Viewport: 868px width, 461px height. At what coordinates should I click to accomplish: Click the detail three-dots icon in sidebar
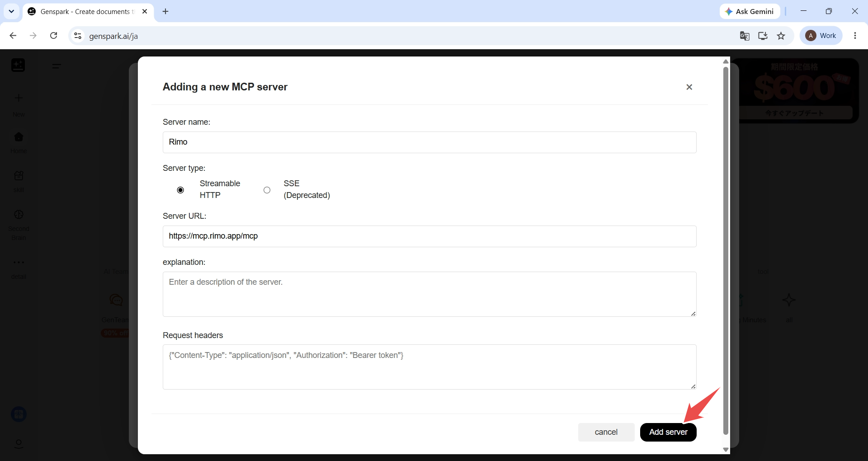coord(19,262)
